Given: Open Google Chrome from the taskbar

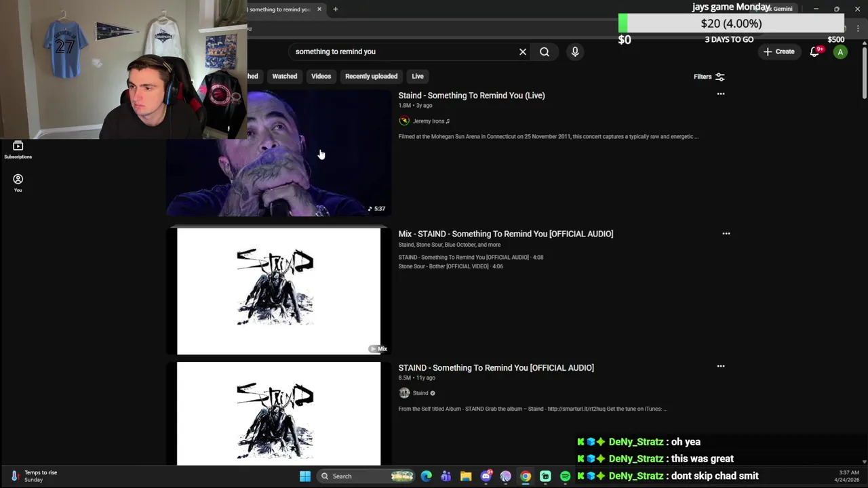Looking at the screenshot, I should click(x=526, y=476).
